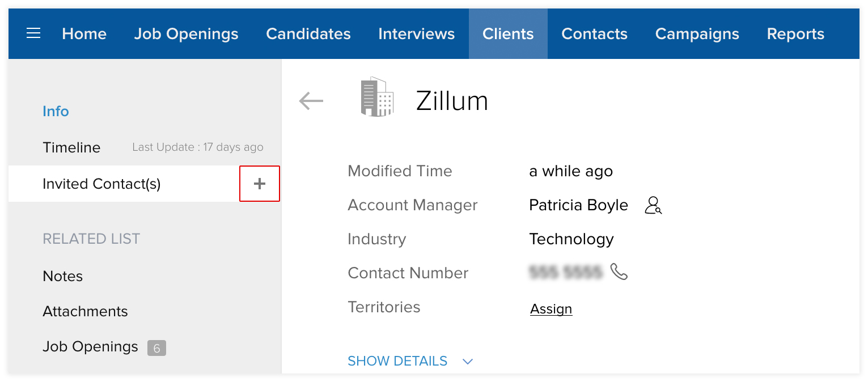
Task: Open the hamburger navigation menu
Action: [34, 34]
